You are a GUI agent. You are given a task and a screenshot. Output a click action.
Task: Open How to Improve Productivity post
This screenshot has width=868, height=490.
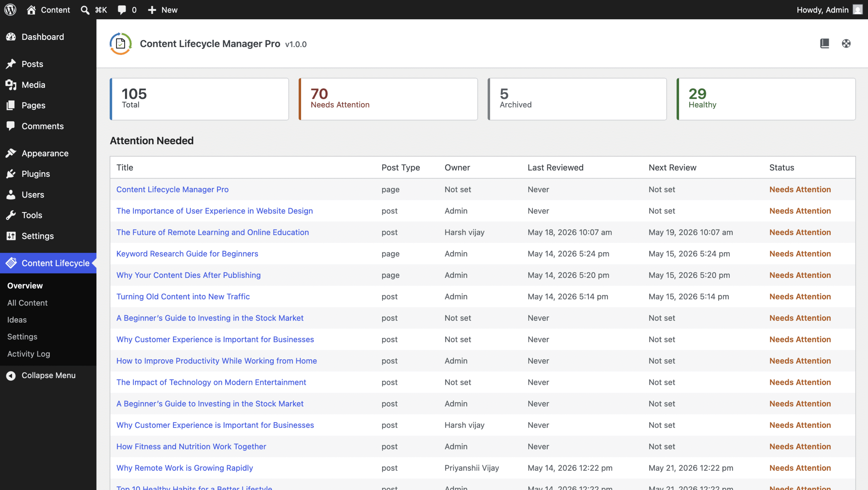click(x=217, y=361)
